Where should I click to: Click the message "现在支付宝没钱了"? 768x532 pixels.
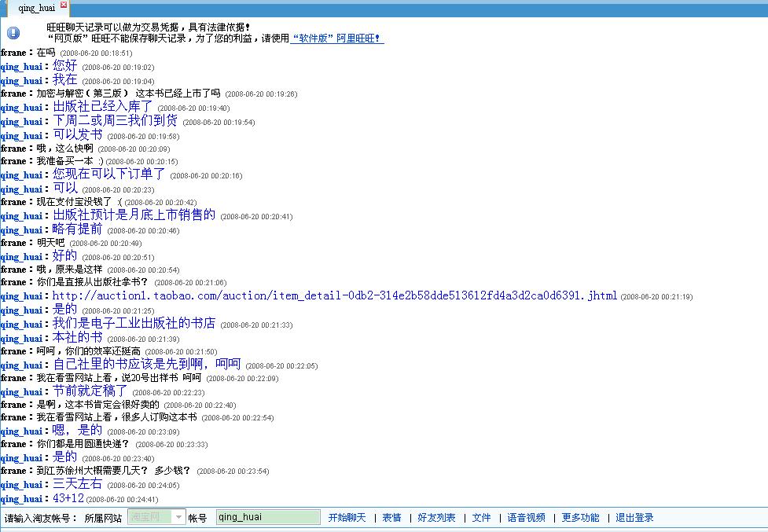pyautogui.click(x=79, y=202)
